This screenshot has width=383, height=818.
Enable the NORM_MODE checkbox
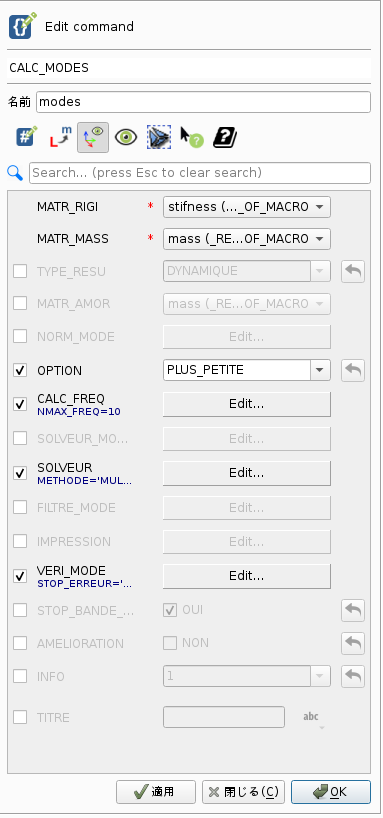pyautogui.click(x=20, y=336)
